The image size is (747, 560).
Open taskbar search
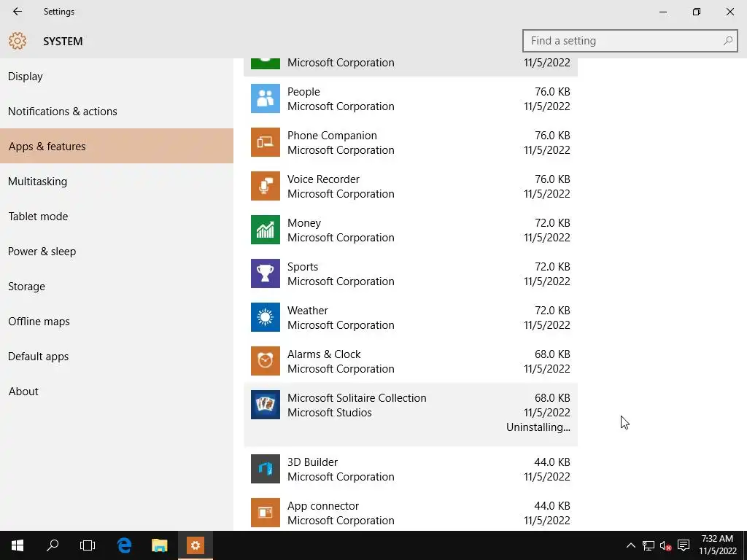53,545
